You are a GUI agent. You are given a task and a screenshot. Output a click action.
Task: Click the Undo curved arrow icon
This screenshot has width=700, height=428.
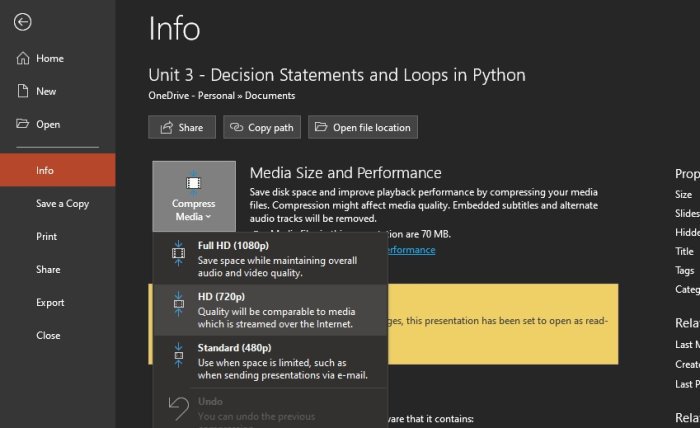pyautogui.click(x=179, y=408)
